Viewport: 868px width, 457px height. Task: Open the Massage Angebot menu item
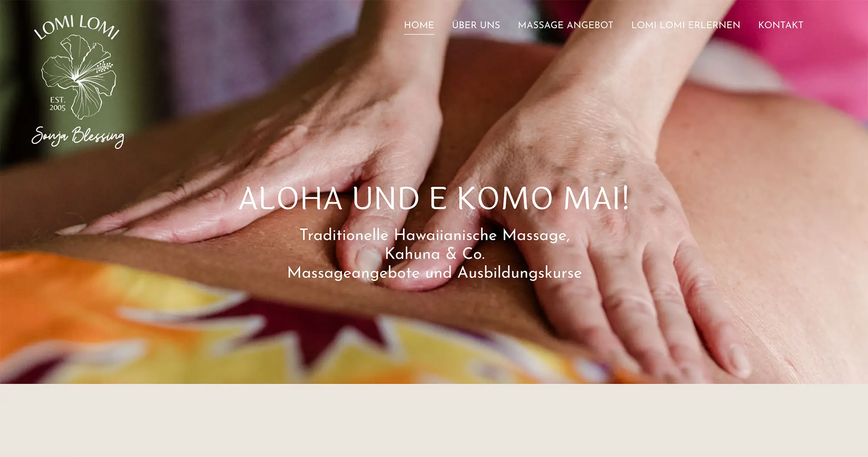566,25
